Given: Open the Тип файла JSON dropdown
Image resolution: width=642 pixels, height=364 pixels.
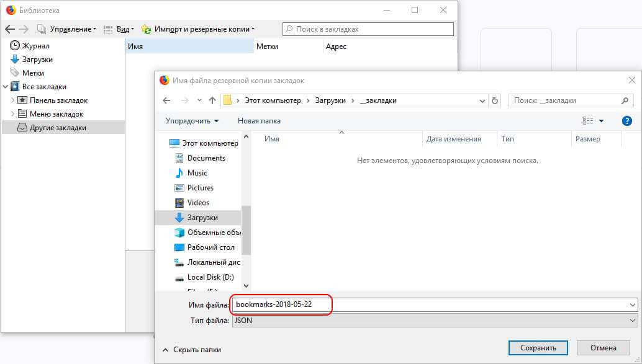Looking at the screenshot, I should (x=434, y=321).
